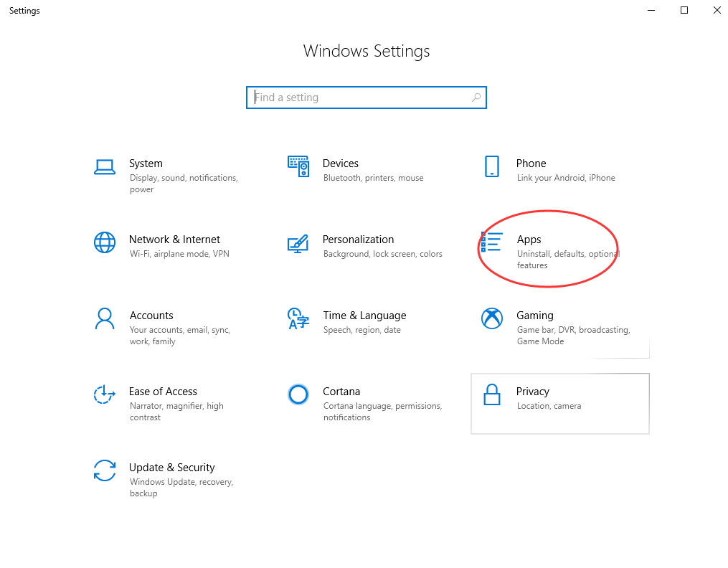The image size is (728, 568).
Task: Click the Phone handset icon
Action: (492, 166)
